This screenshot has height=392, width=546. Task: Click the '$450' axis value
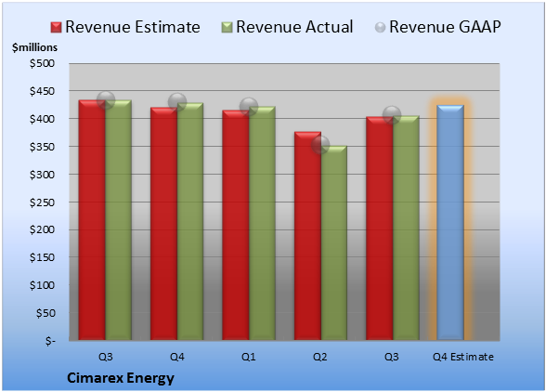[x=42, y=91]
